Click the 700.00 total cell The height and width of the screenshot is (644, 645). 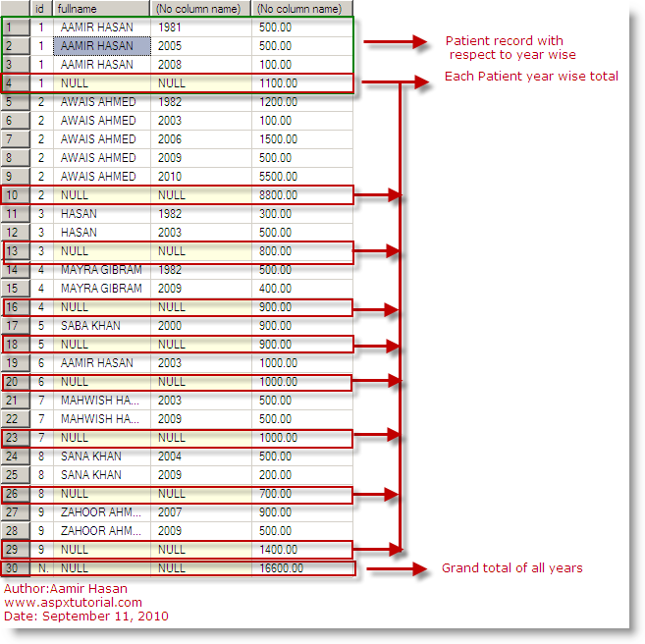302,494
